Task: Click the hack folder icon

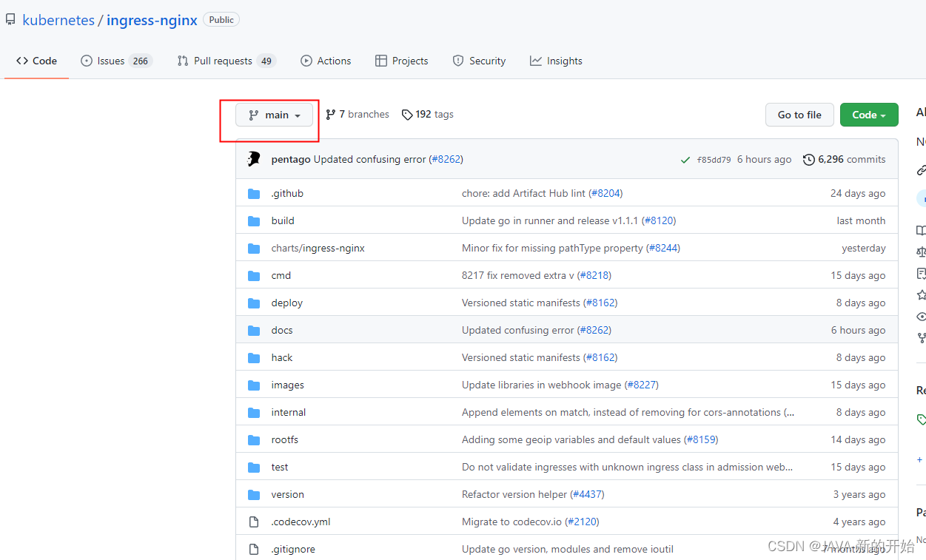Action: [254, 357]
